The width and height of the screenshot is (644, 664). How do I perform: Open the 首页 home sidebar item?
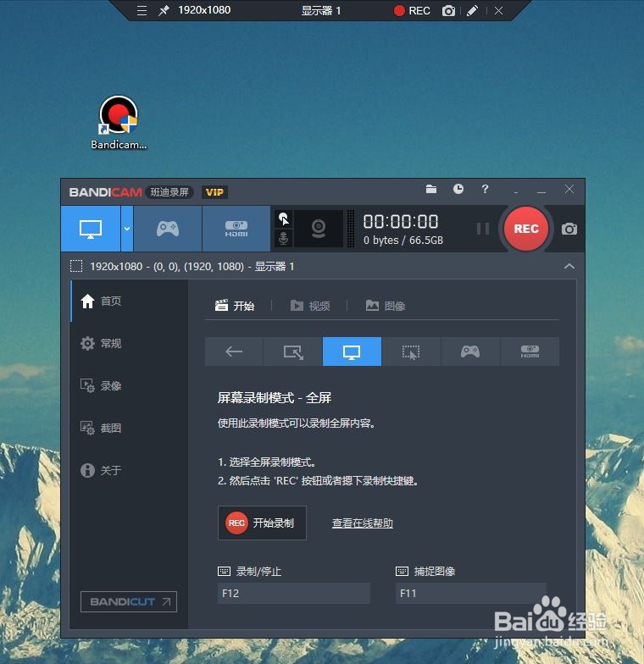coord(129,302)
